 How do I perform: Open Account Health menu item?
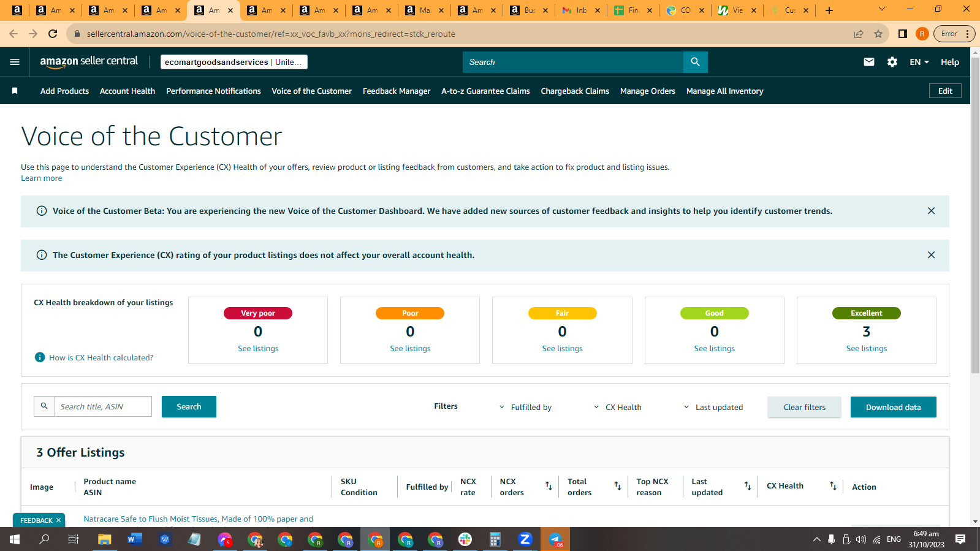click(127, 91)
